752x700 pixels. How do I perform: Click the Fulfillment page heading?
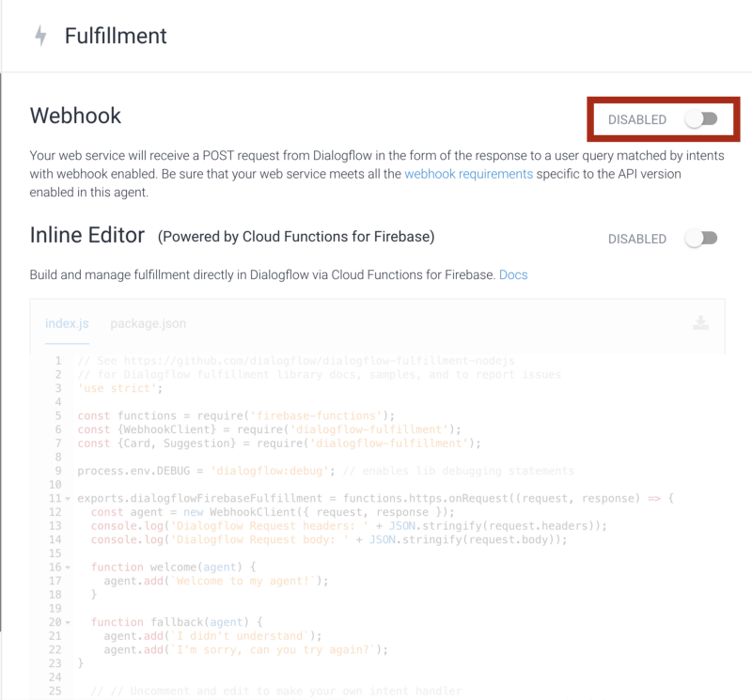(x=116, y=37)
